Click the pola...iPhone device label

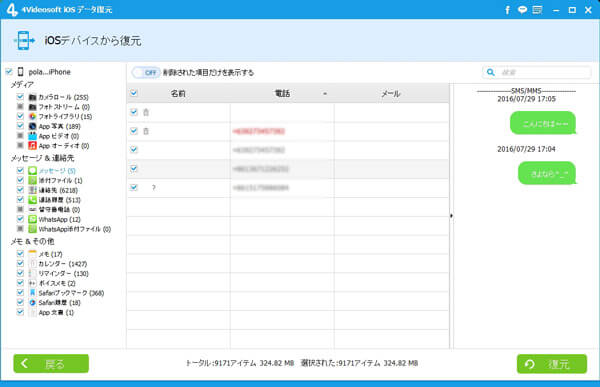(49, 72)
